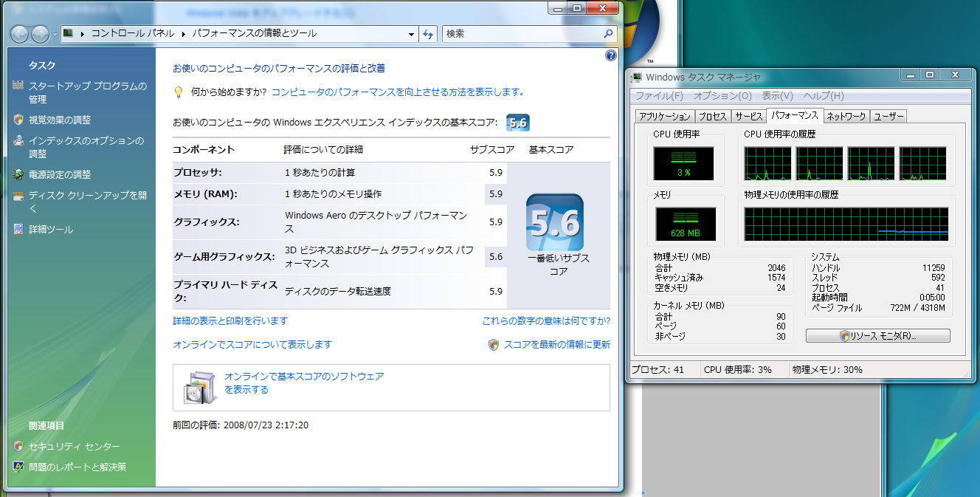Click オンラインで基本スコアのソフトウェアを表示する link
Screen dimensions: 980x497
pyautogui.click(x=304, y=383)
